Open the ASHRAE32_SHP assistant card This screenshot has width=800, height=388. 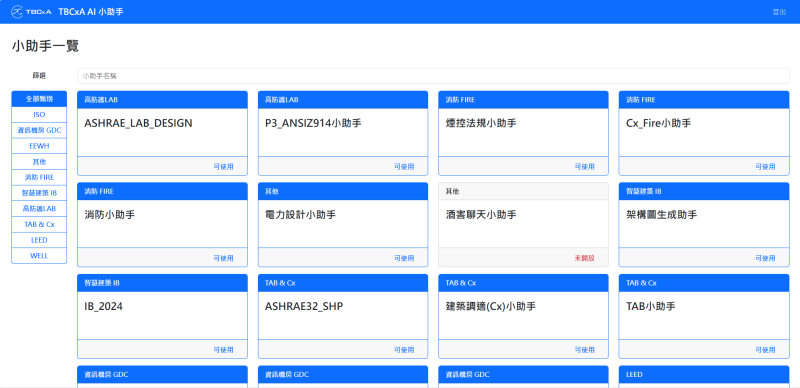(343, 317)
